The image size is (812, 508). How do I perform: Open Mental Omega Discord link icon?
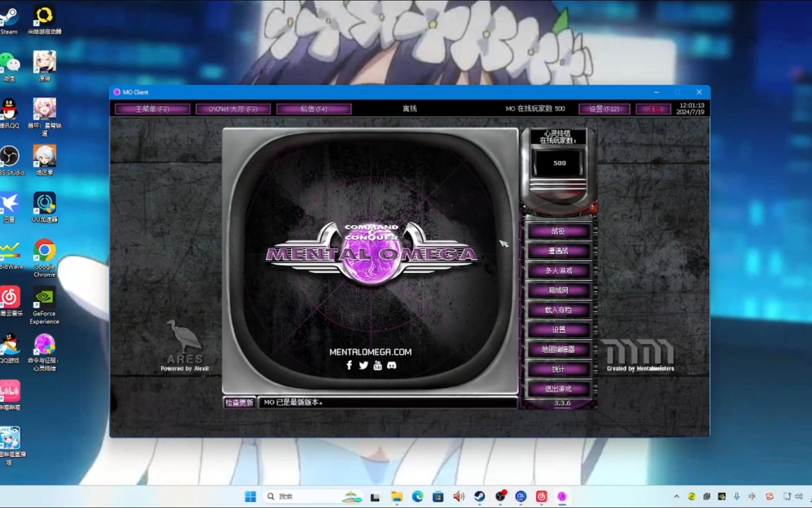(391, 365)
